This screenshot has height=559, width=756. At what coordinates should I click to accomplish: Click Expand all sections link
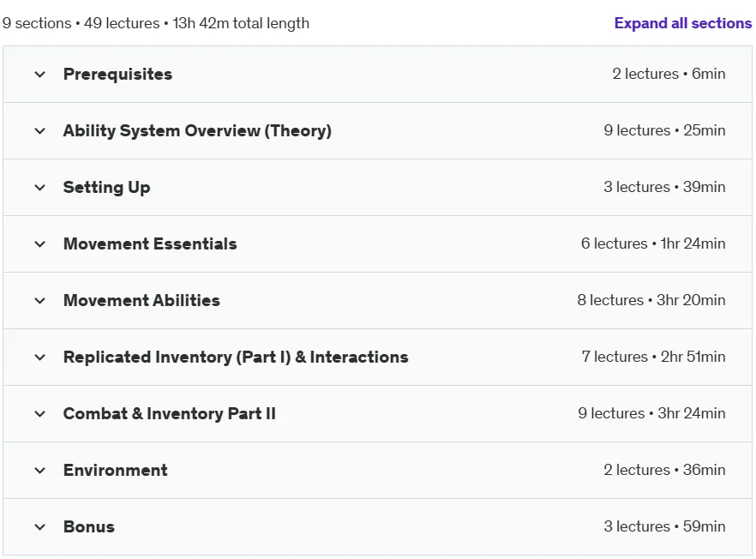click(682, 23)
